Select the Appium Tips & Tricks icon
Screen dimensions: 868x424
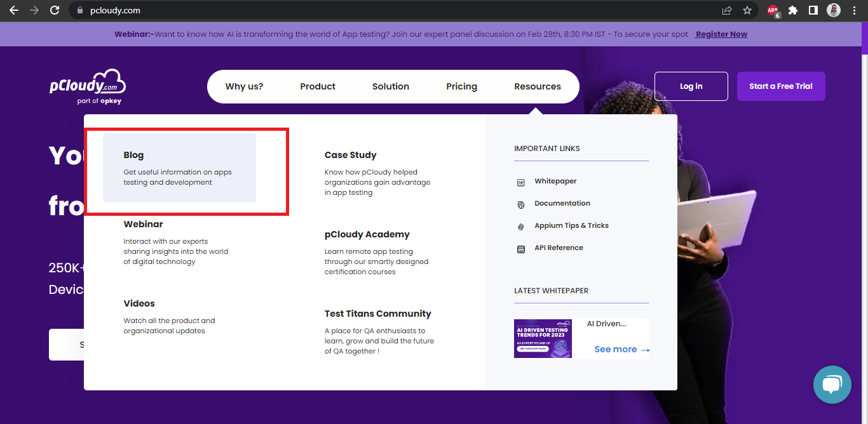[x=521, y=226]
